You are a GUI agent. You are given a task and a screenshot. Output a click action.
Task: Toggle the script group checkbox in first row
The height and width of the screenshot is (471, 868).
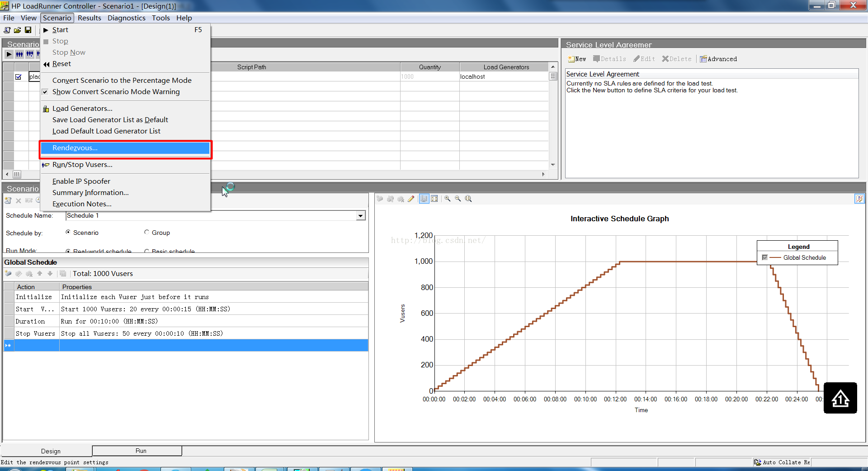tap(19, 77)
